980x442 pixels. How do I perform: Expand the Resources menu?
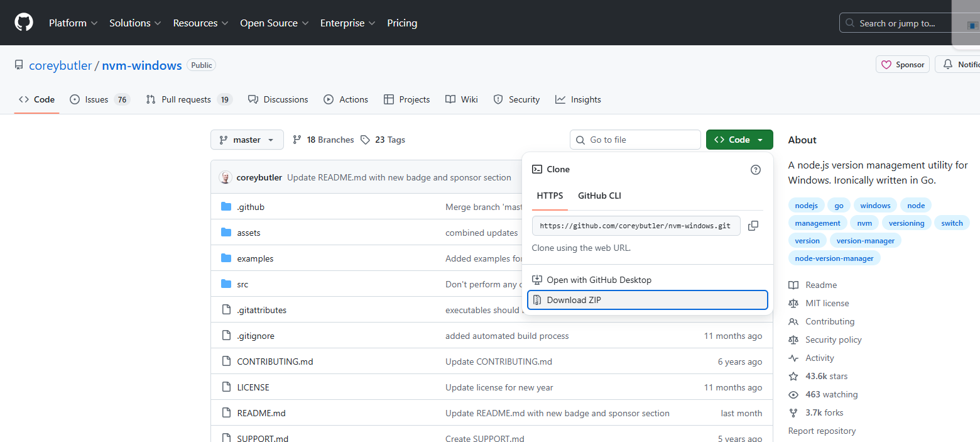[200, 23]
